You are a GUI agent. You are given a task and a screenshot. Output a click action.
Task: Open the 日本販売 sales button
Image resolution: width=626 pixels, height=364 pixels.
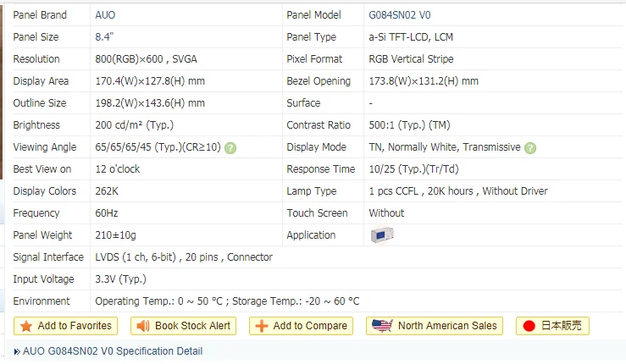coord(552,326)
